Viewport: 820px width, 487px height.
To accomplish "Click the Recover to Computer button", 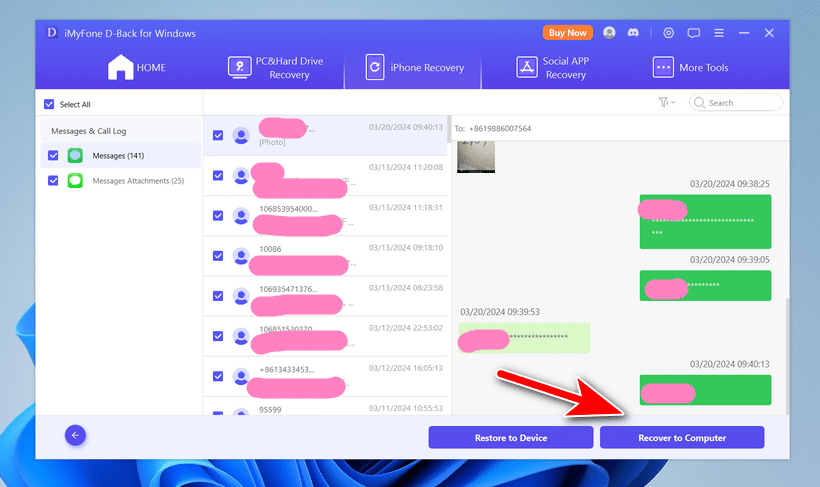I will coord(682,438).
